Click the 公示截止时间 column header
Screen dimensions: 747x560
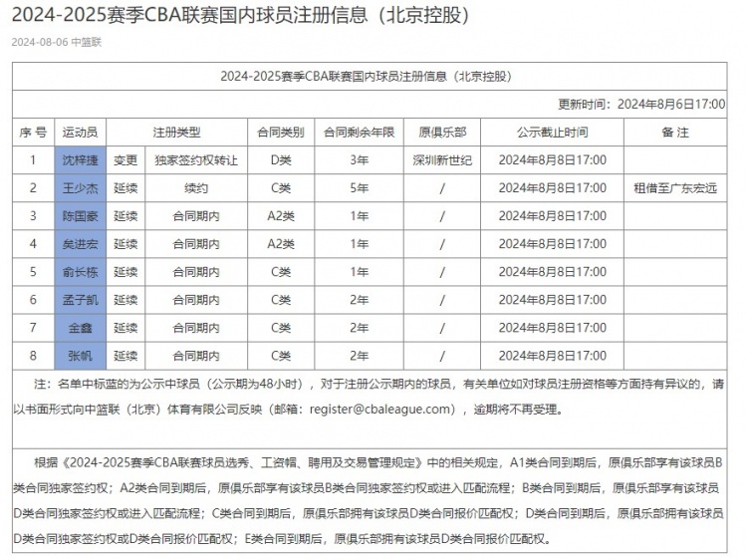pyautogui.click(x=552, y=132)
